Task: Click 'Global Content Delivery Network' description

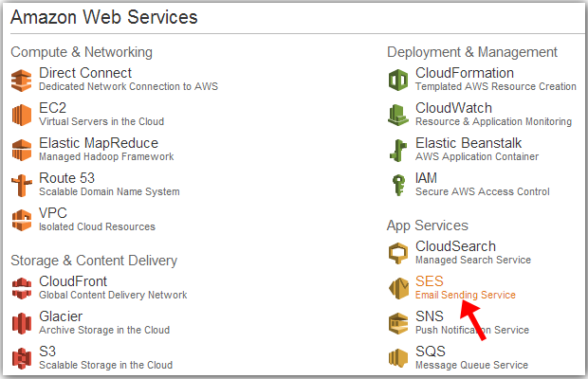Action: [113, 295]
